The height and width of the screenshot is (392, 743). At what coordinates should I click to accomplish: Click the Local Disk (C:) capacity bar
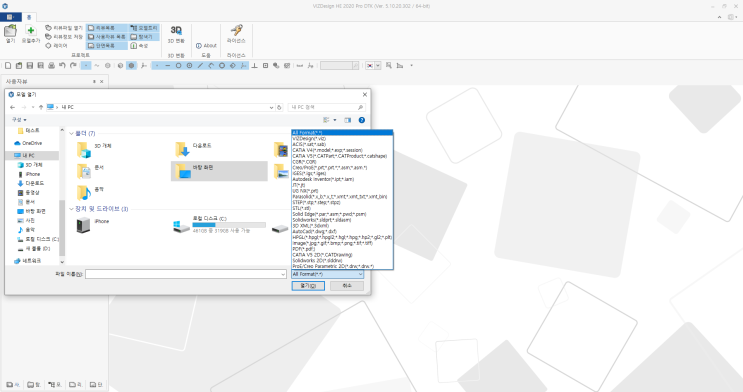229,225
